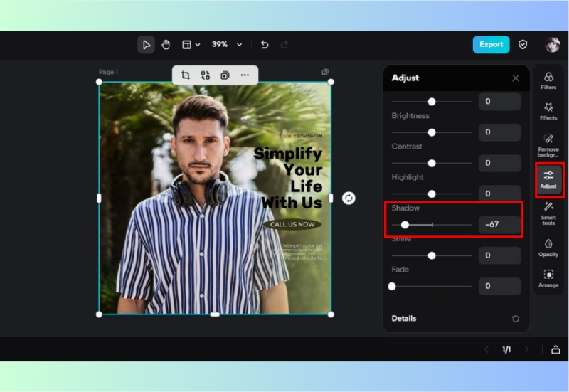Screen dimensions: 569x392
Task: Click the Shadow value field showing -67
Action: [x=500, y=224]
